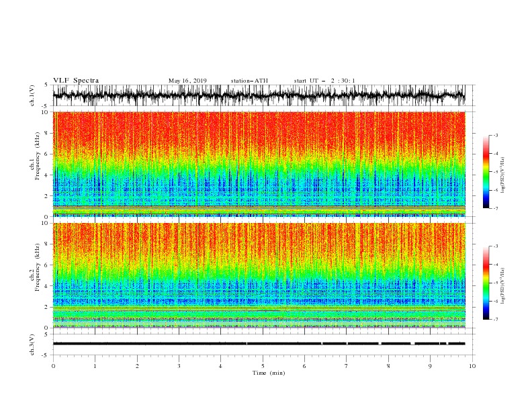The height and width of the screenshot is (411, 532).
Task: Click the '6' kHz tick on ch.2 frequency axis
Action: click(46, 265)
